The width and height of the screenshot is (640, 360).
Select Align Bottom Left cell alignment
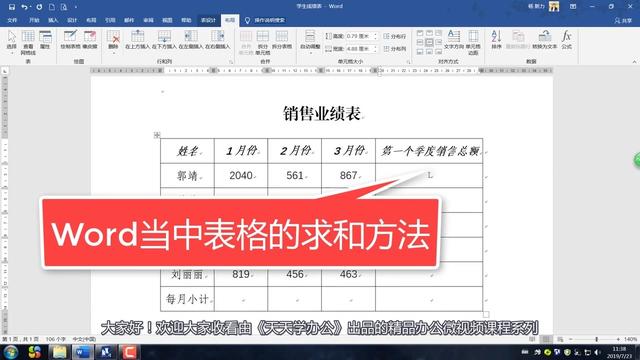tap(420, 51)
